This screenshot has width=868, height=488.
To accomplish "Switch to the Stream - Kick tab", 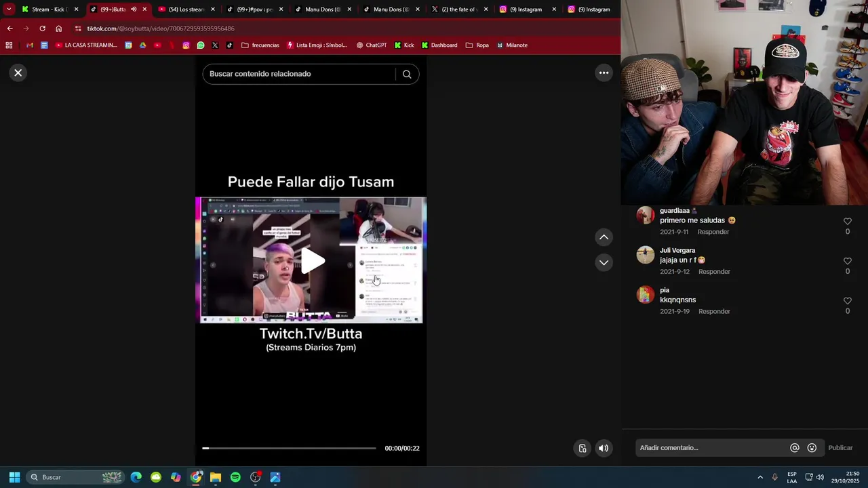I will click(x=50, y=9).
